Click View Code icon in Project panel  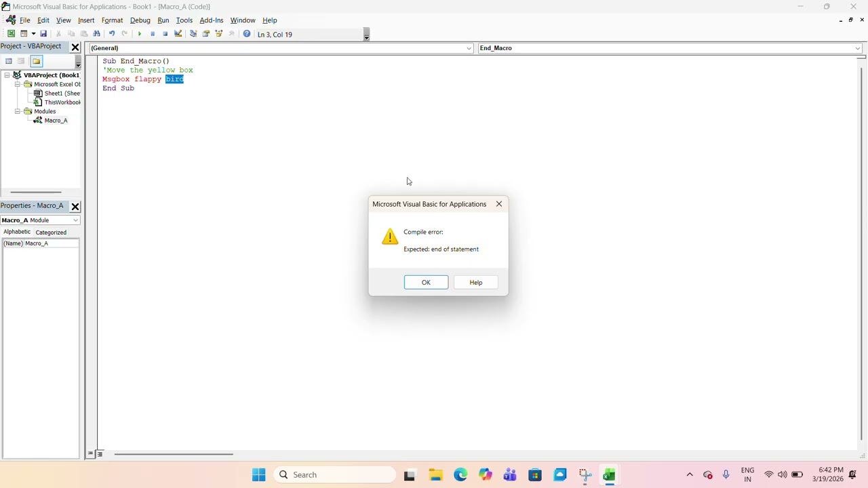(9, 61)
